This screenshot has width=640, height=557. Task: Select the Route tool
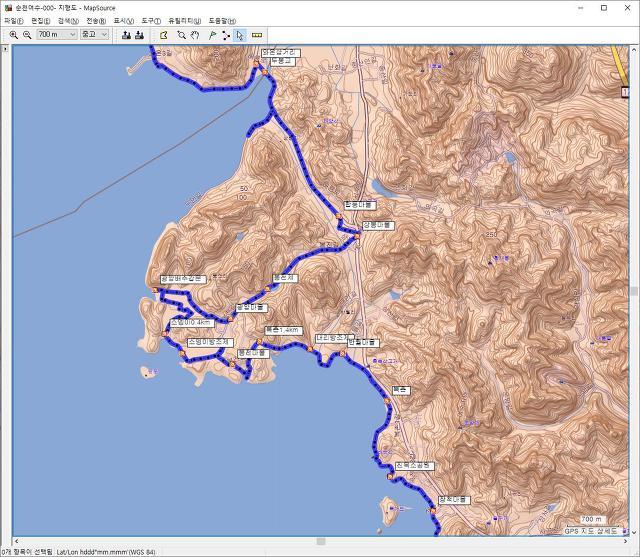[x=226, y=35]
